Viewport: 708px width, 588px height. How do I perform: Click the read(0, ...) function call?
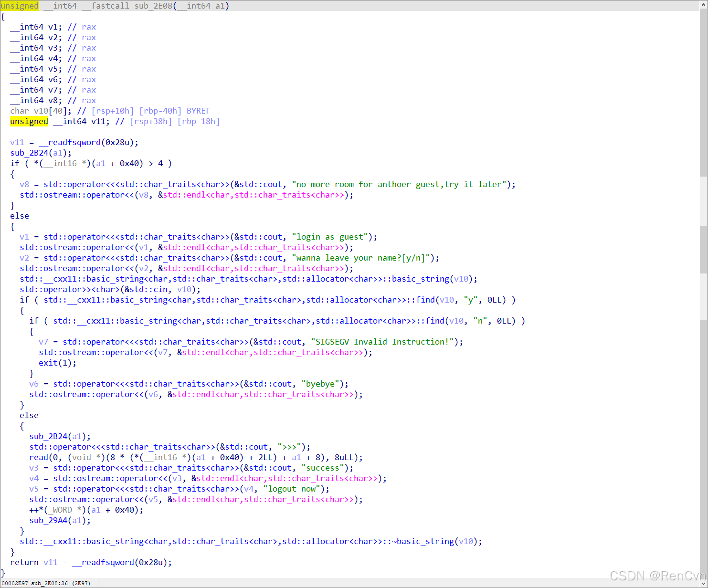pos(196,457)
